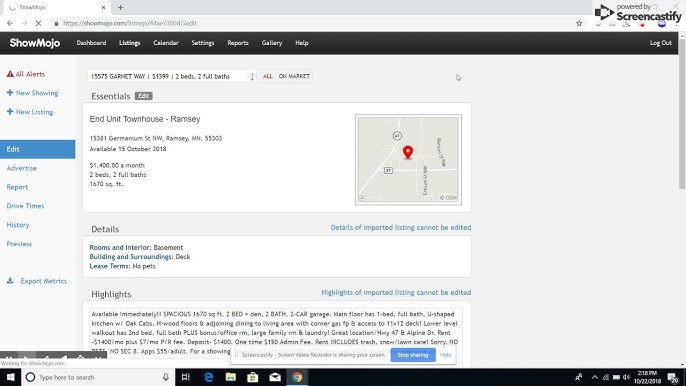Select the ALL listings filter toggle
The width and height of the screenshot is (686, 386).
(x=267, y=76)
